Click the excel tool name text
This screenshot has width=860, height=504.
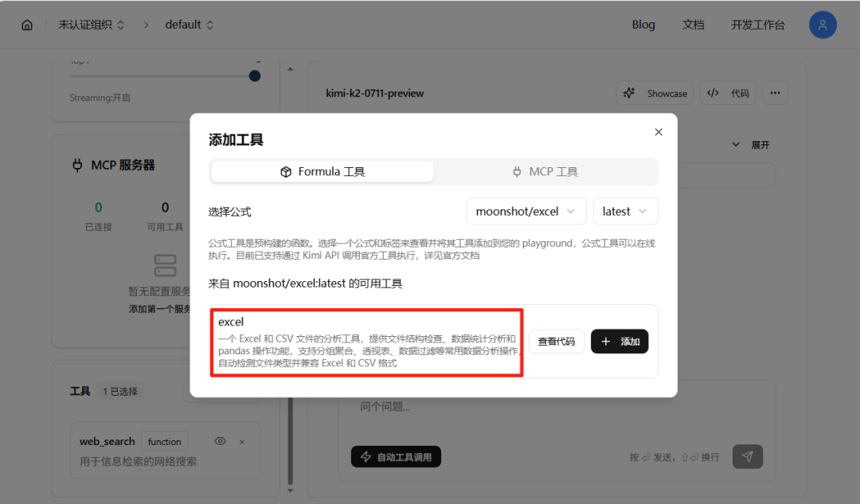[231, 322]
